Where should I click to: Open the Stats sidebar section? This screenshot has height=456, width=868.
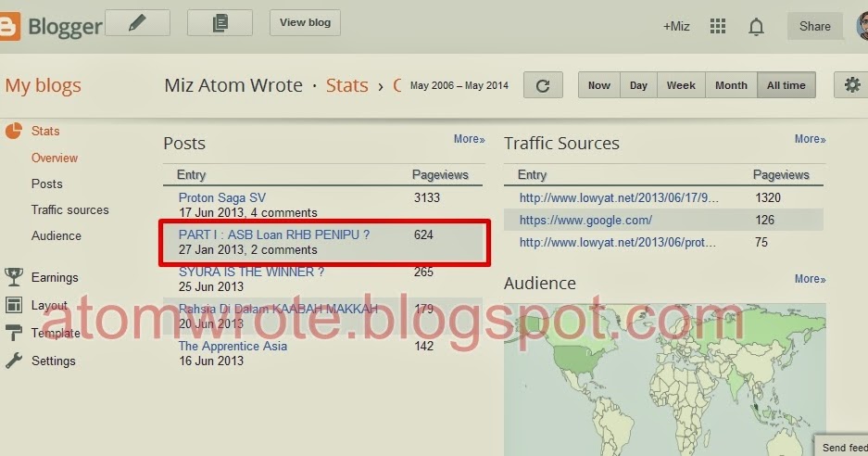[x=45, y=132]
